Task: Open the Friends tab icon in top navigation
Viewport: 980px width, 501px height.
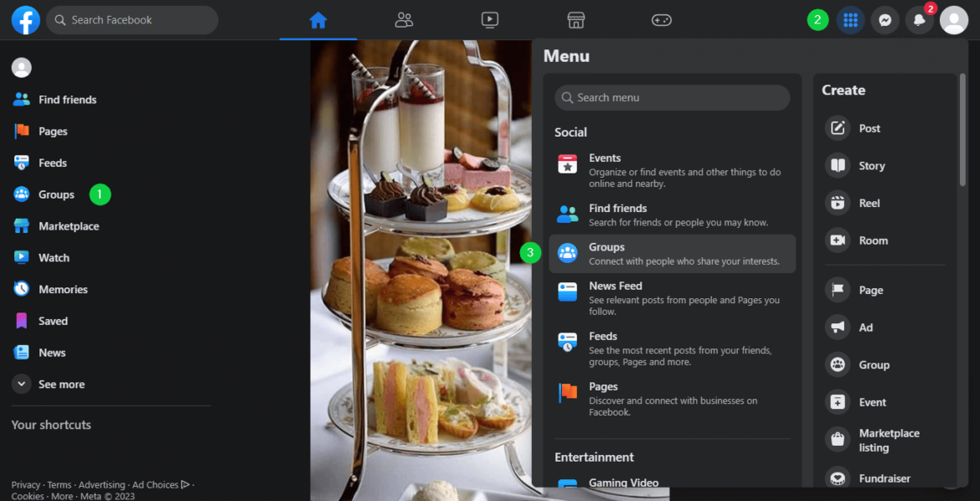Action: point(404,20)
